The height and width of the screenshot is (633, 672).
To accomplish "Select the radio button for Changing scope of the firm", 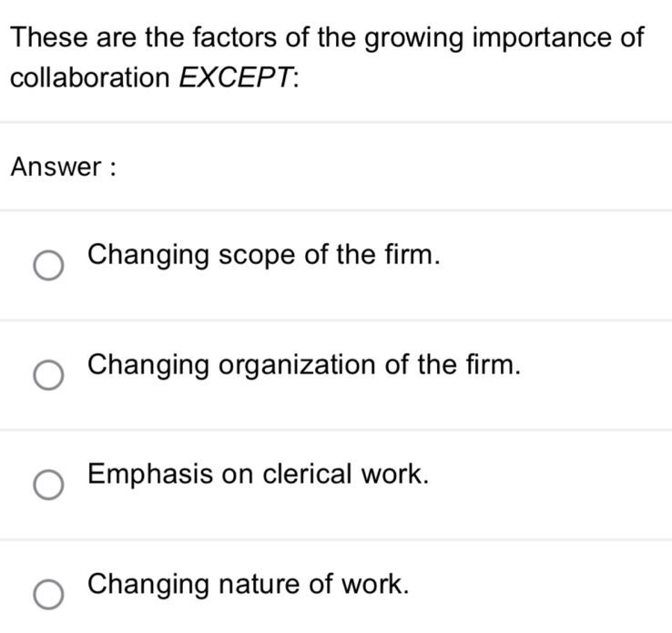I will coord(49,266).
